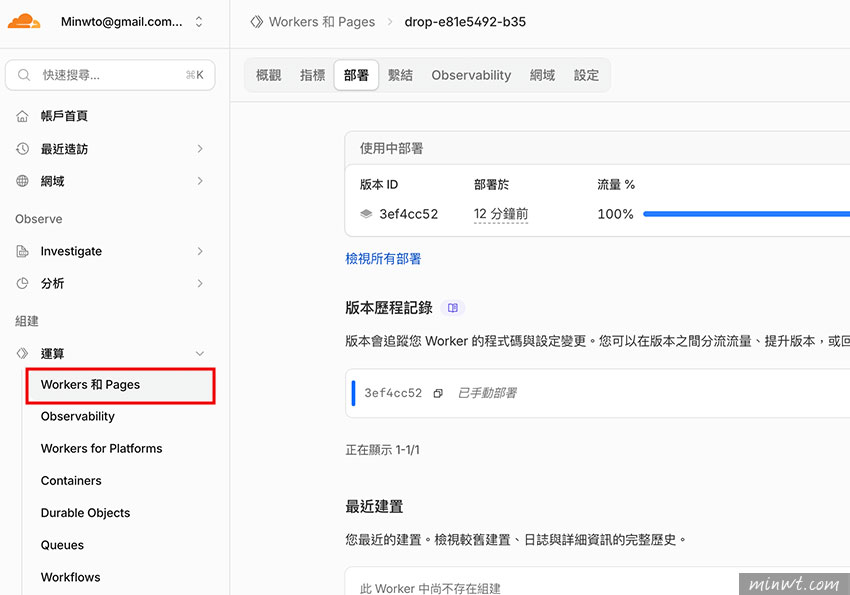Open Durable Objects in the sidebar

85,513
